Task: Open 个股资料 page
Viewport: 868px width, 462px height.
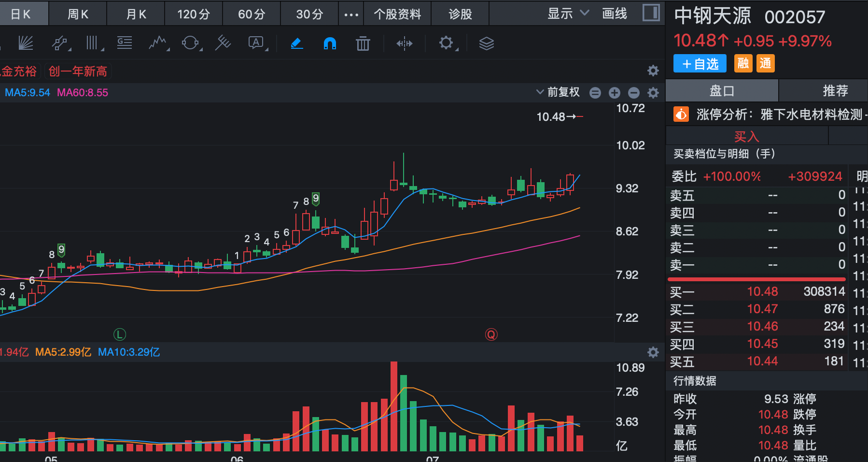Action: click(397, 14)
